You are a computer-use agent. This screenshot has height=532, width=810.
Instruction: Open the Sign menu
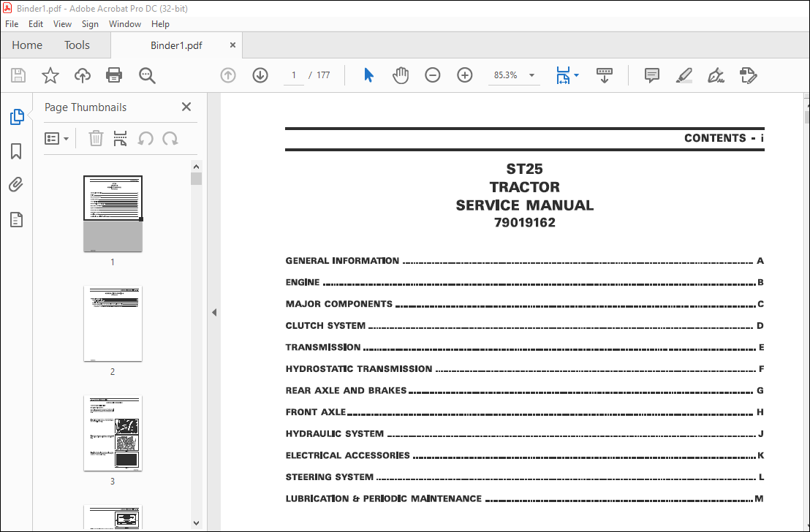point(90,24)
